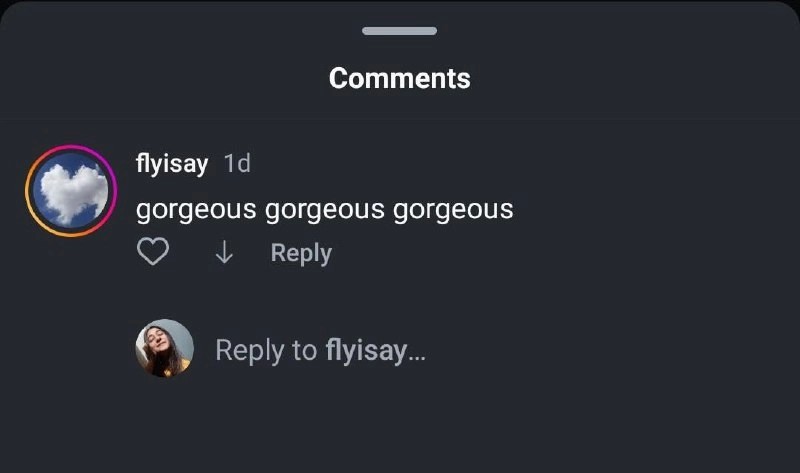Click the Reply button under the comment
Screen dimensions: 800x473
point(301,253)
